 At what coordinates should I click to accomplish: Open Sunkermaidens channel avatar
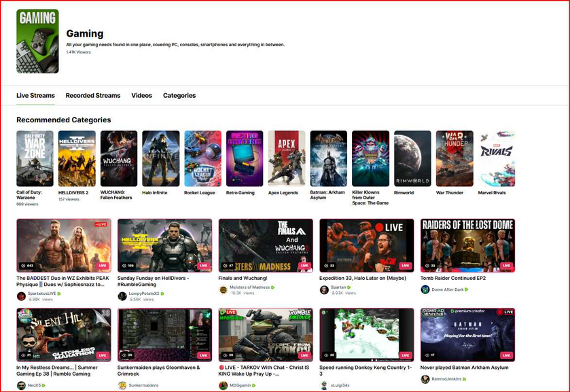(x=122, y=385)
